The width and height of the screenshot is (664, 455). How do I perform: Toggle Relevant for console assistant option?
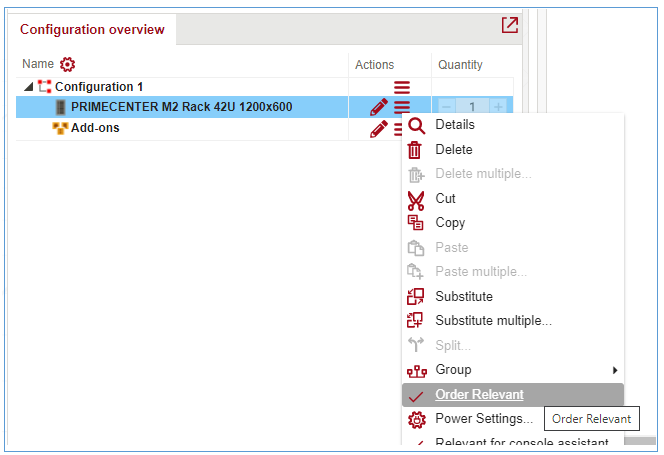click(513, 441)
